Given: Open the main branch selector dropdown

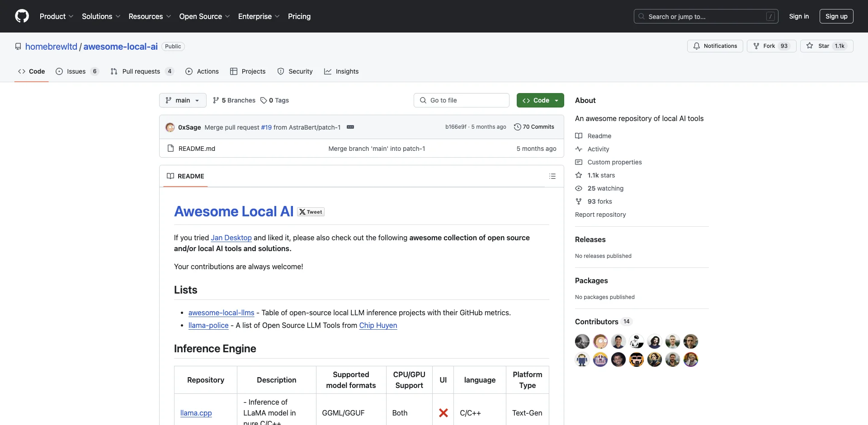Looking at the screenshot, I should tap(183, 100).
